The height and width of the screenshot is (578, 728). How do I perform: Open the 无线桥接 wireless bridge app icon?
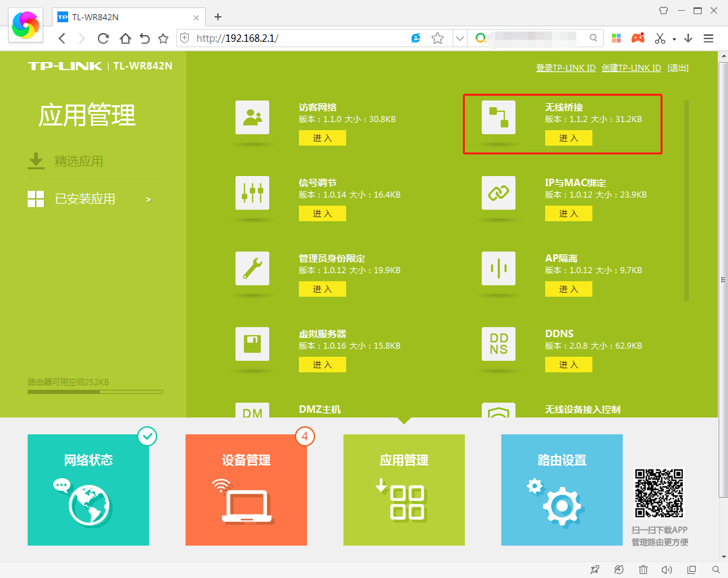498,117
